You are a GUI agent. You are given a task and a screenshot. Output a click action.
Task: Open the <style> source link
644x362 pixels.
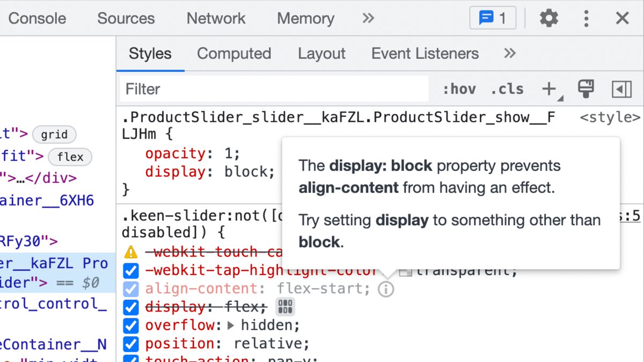point(610,117)
